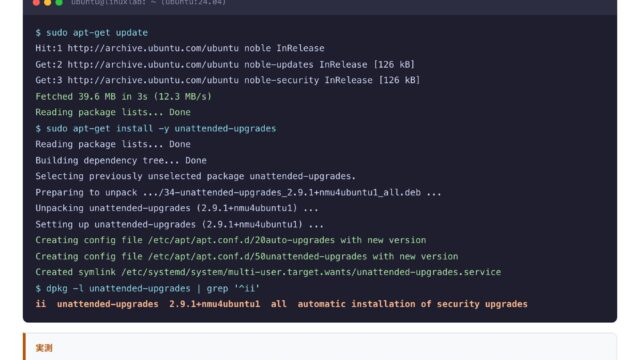Click the Get:2 noble-updates InRelease line

225,64
